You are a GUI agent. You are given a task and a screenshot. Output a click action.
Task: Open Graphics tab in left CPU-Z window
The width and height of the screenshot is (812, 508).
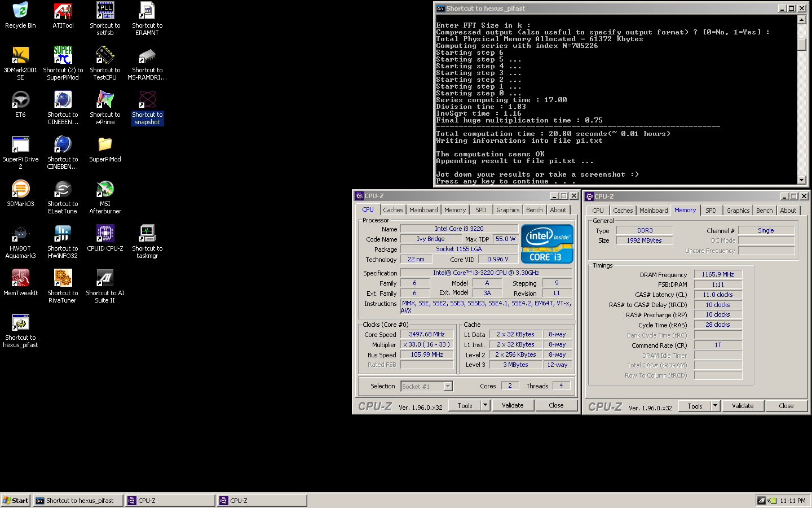pos(508,210)
